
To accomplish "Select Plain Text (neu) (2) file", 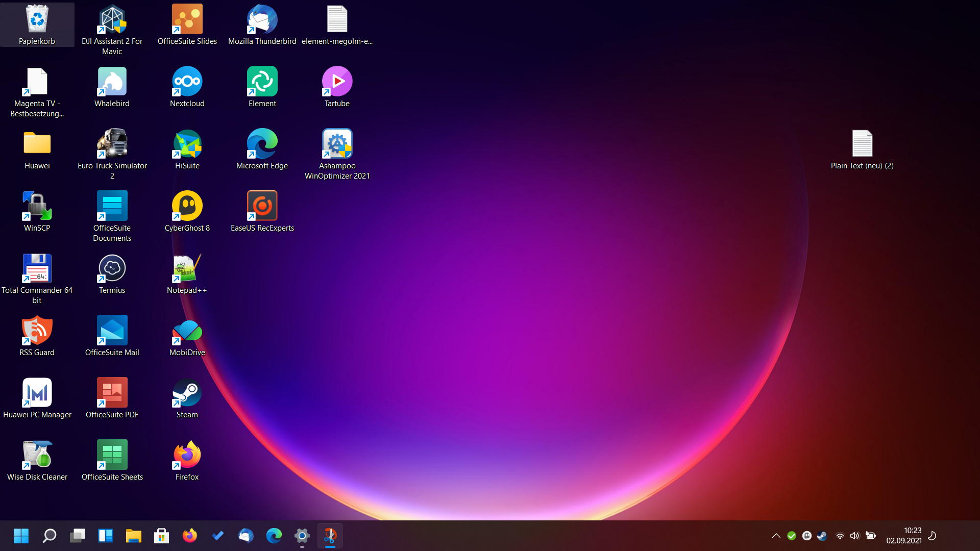I will [862, 149].
